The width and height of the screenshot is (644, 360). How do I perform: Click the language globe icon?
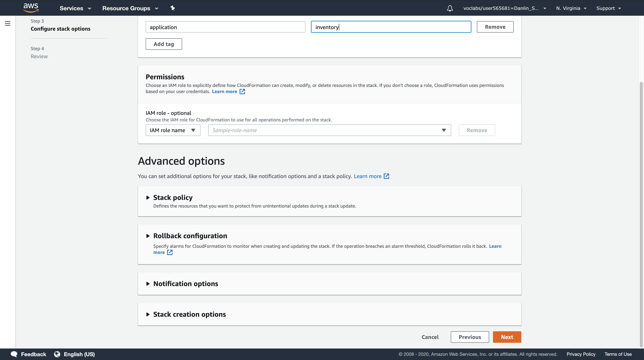[57, 354]
